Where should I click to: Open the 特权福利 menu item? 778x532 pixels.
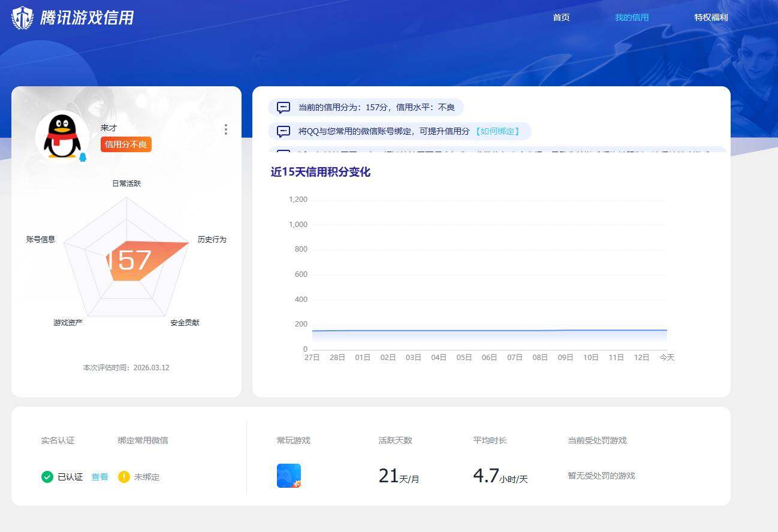pyautogui.click(x=711, y=17)
